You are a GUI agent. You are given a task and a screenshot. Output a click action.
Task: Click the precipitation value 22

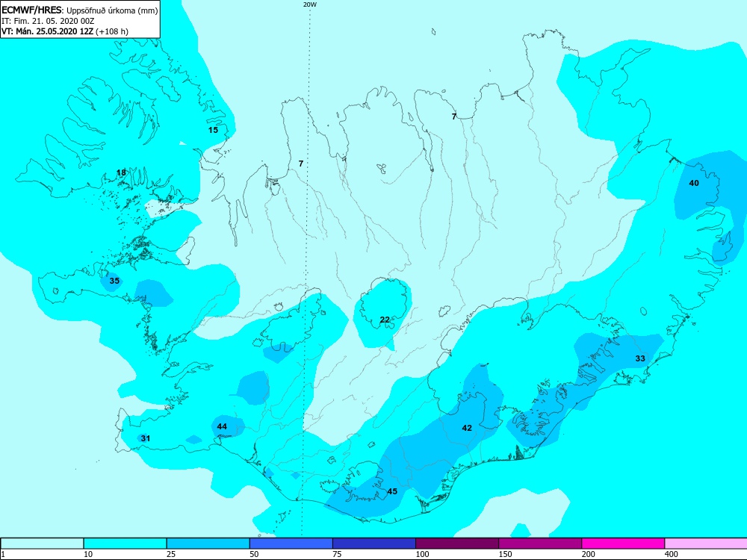coord(385,320)
